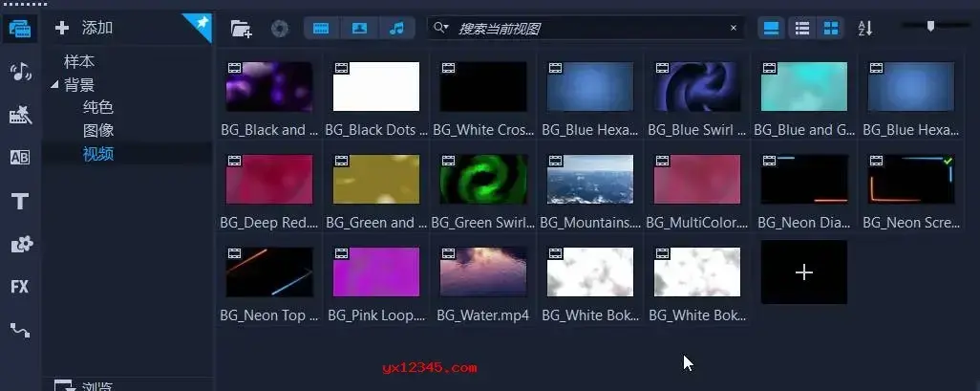Viewport: 980px width, 391px height.
Task: Select the BG_Black Dots white thumbnail
Action: (376, 86)
